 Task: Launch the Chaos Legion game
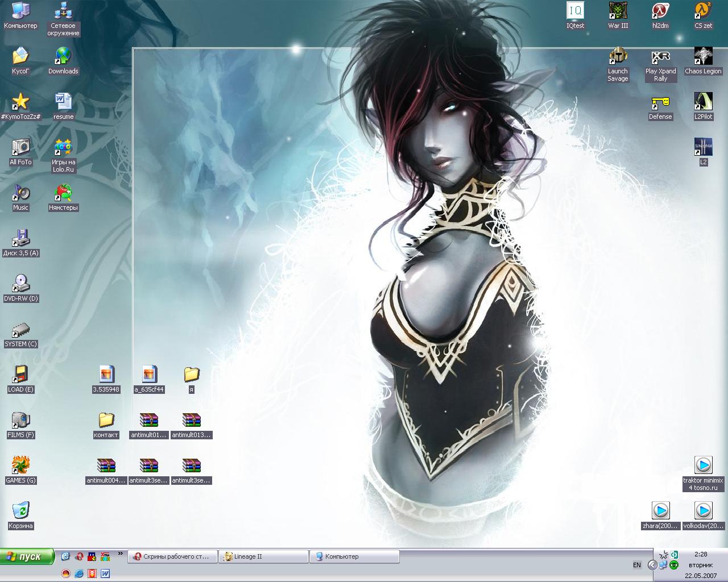(x=703, y=61)
